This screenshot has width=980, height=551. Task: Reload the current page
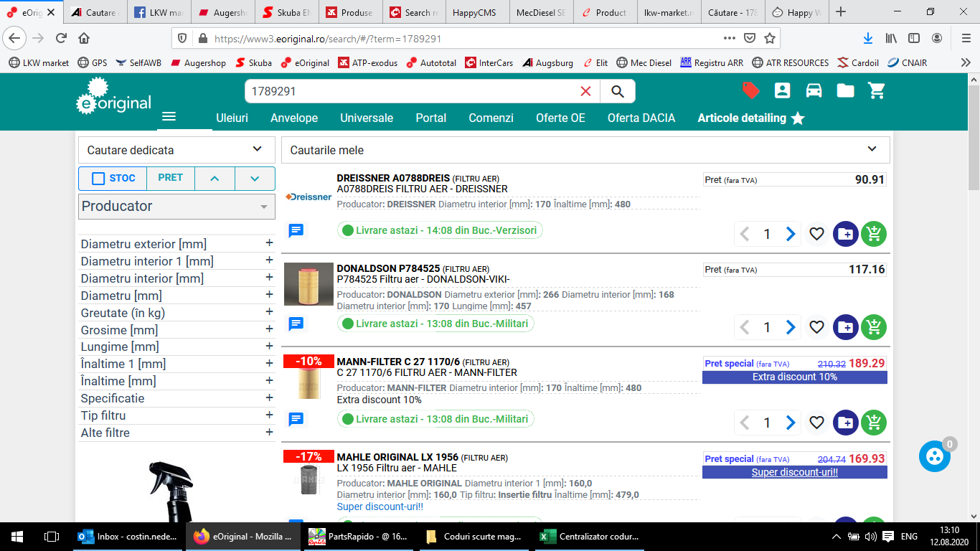[x=61, y=38]
